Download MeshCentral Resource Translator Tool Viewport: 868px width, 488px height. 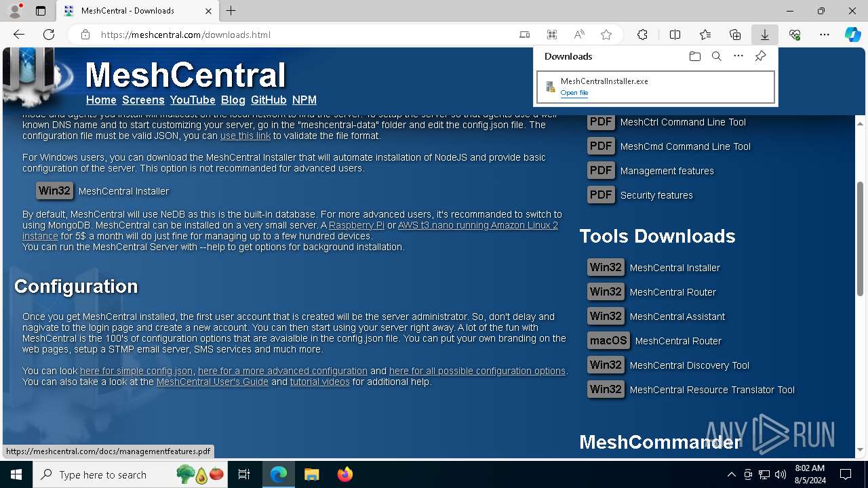pos(606,390)
